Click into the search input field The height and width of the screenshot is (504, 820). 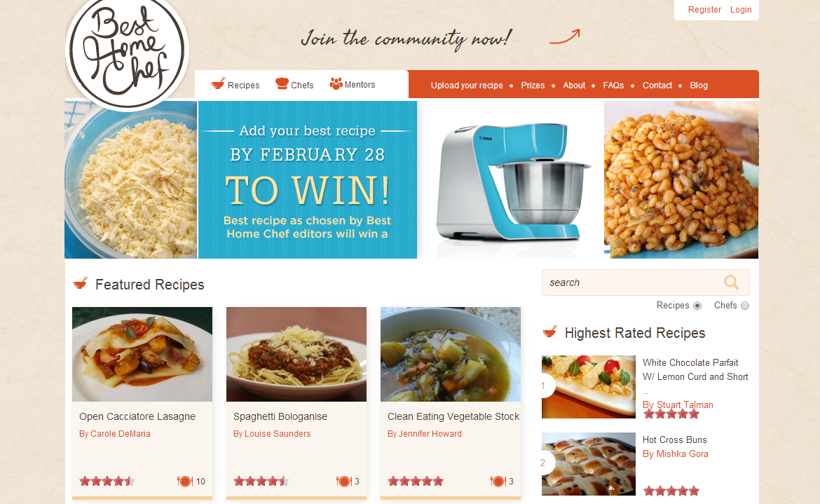click(x=631, y=283)
